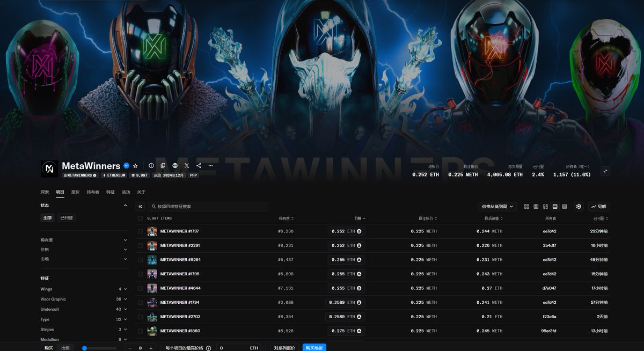The image size is (644, 351).
Task: Click the marketplace icon in METAWINNER #1797 price
Action: click(x=359, y=231)
